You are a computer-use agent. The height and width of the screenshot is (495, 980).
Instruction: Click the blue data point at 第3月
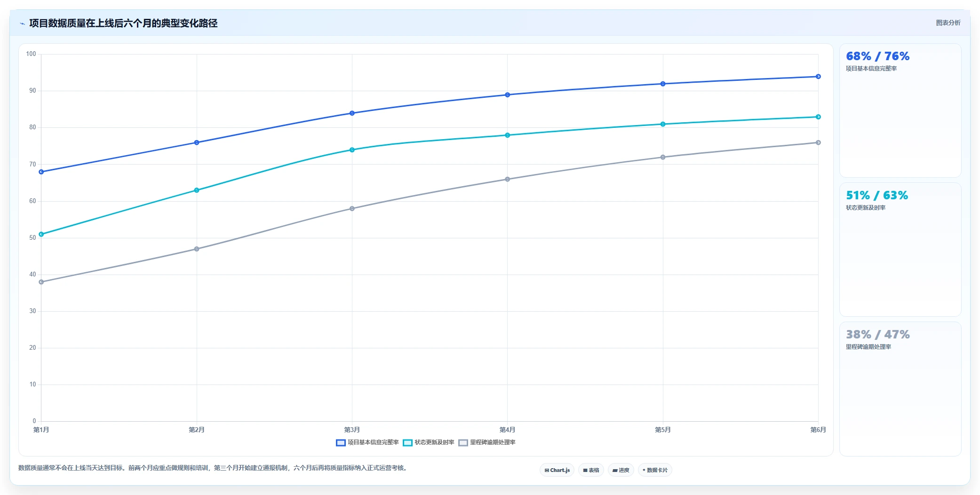tap(352, 113)
